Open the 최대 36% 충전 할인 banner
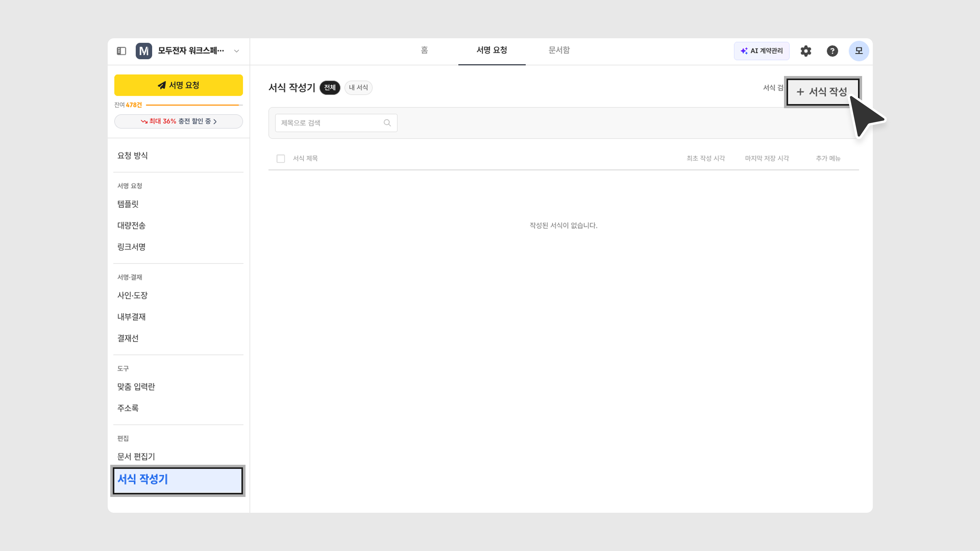Image resolution: width=980 pixels, height=551 pixels. [178, 121]
